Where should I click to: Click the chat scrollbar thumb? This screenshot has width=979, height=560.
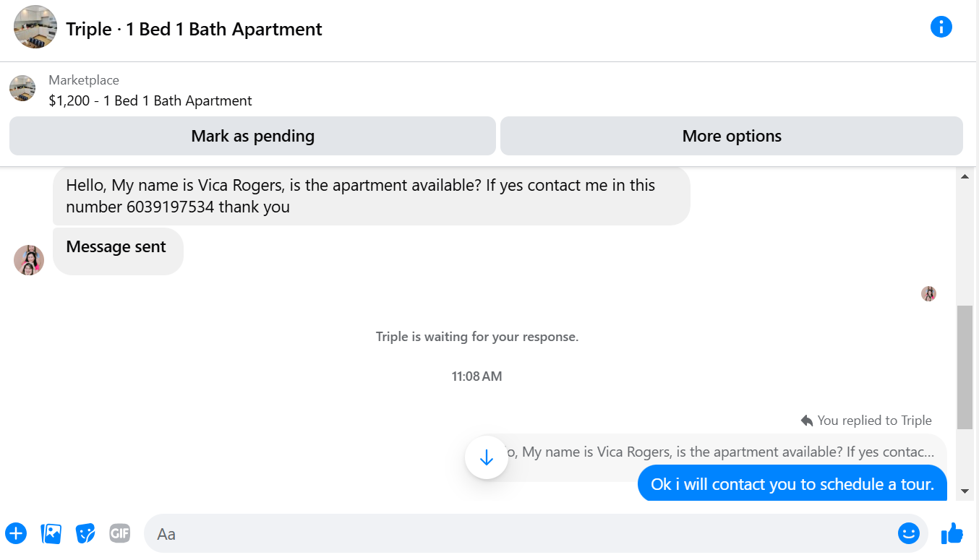coord(965,367)
